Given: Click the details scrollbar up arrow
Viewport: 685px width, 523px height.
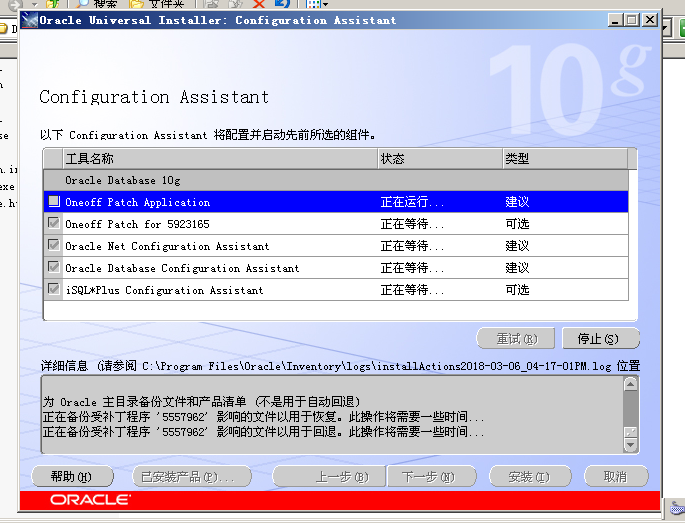Looking at the screenshot, I should point(630,384).
